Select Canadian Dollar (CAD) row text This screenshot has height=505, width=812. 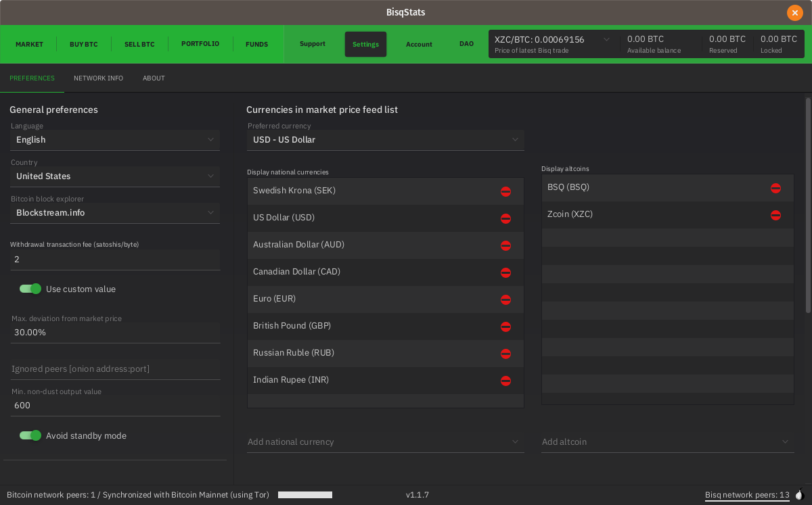coord(296,272)
